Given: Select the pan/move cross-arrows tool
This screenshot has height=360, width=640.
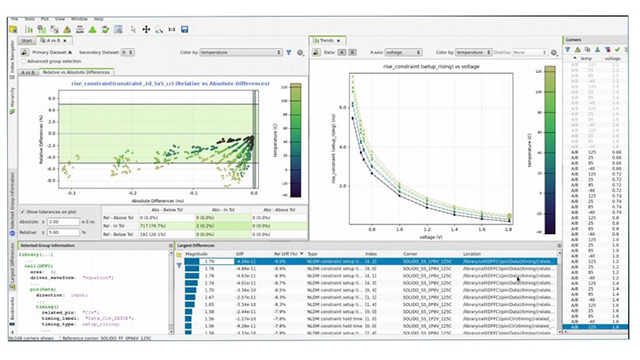Looking at the screenshot, I should tap(146, 29).
